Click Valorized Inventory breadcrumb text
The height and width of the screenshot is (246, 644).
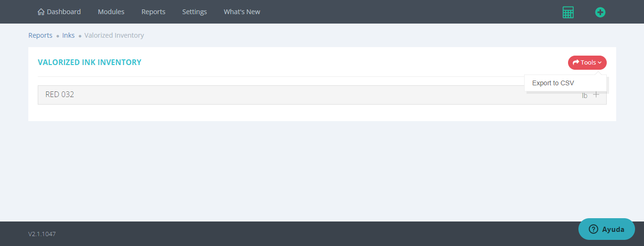pos(114,35)
